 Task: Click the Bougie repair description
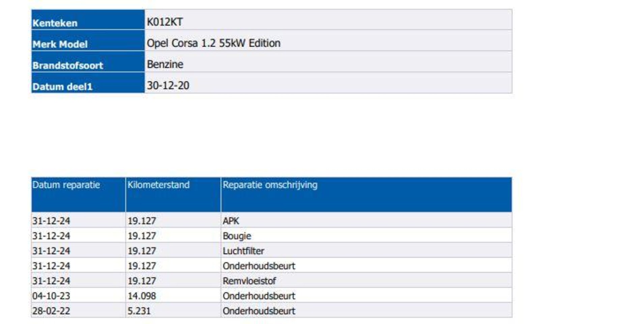coord(237,236)
